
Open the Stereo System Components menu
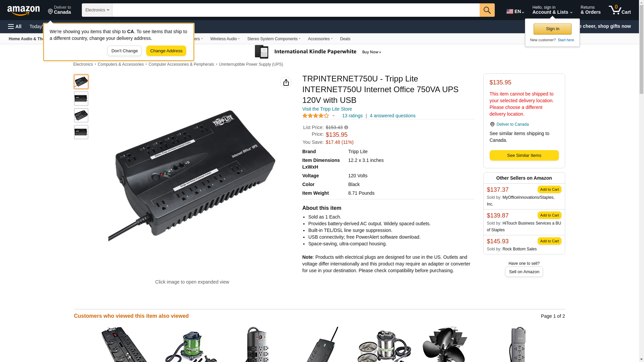pos(274,39)
